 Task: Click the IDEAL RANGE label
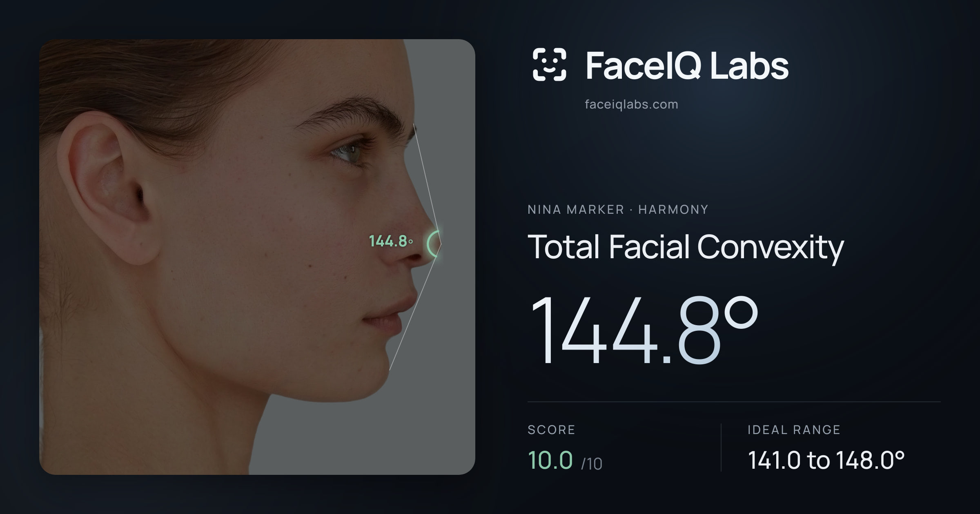[x=794, y=430]
